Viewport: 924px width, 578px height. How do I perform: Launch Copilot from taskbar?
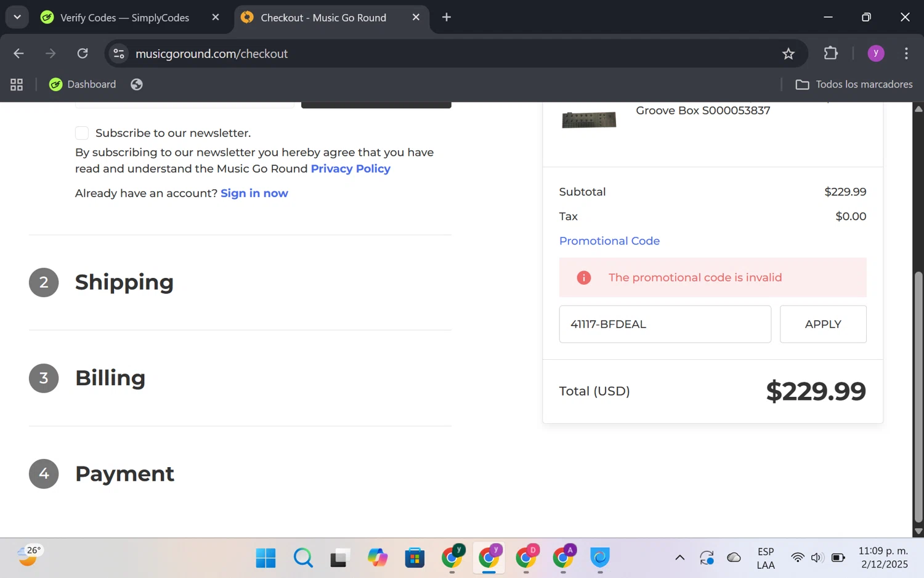[x=378, y=558]
